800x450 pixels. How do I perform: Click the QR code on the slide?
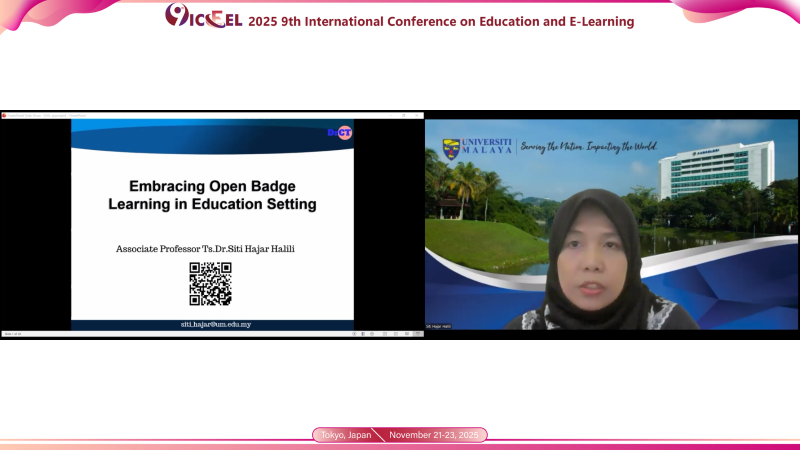coord(211,283)
